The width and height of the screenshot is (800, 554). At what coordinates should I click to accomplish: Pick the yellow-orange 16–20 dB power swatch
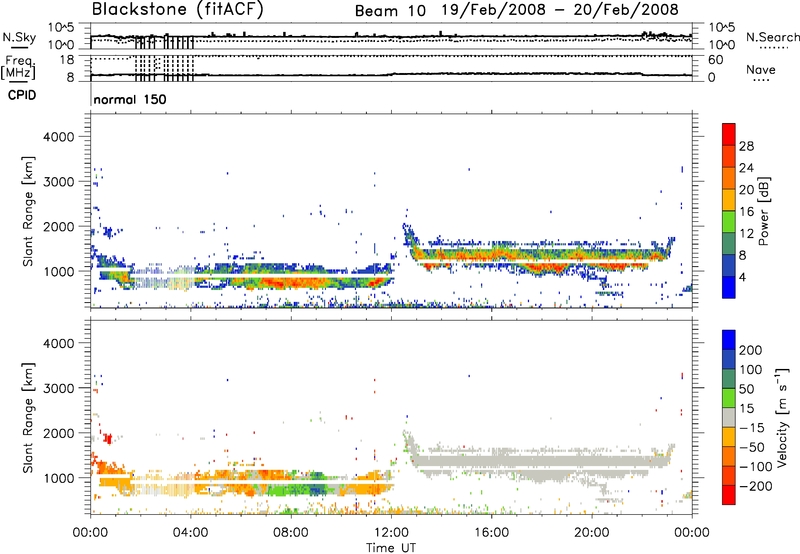pos(729,200)
